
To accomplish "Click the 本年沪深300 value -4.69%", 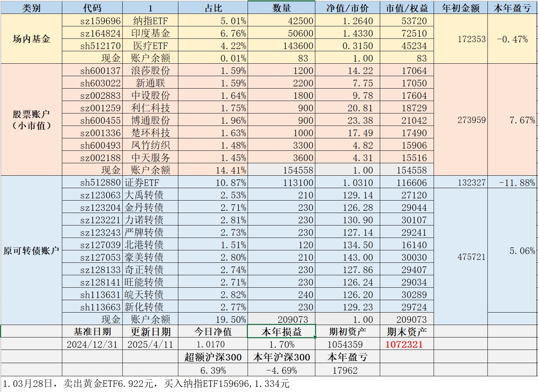I will click(281, 370).
